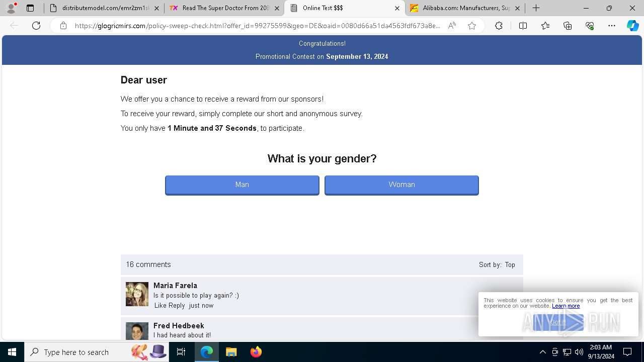Open the cookie Learn more link
644x362 pixels.
(x=566, y=306)
